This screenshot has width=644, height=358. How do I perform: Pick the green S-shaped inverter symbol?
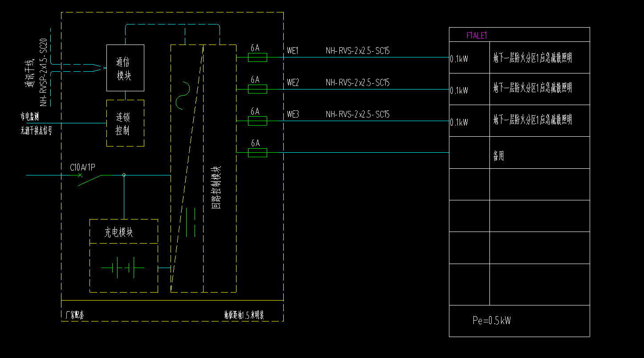[183, 95]
